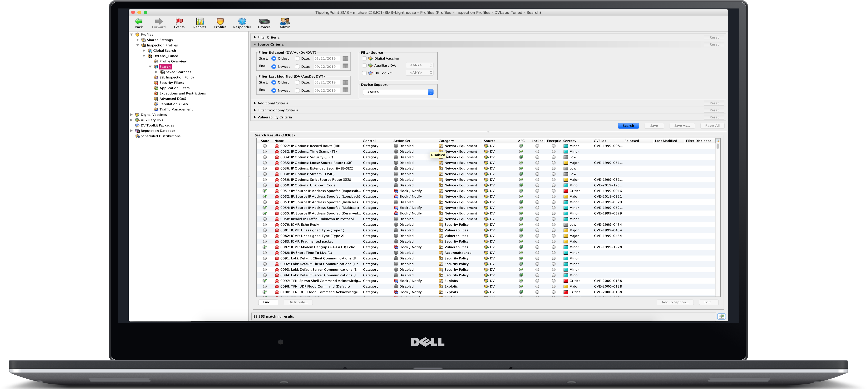Expand the Filter Criteria section
Viewport: 868px width, 389px height.
click(255, 37)
